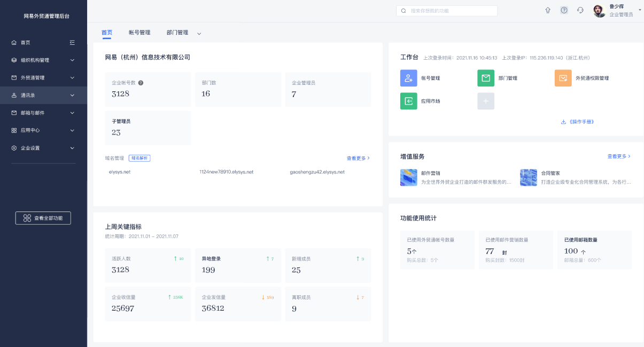The height and width of the screenshot is (347, 644).
Task: Click the 查看全部功能 button
Action: point(43,218)
